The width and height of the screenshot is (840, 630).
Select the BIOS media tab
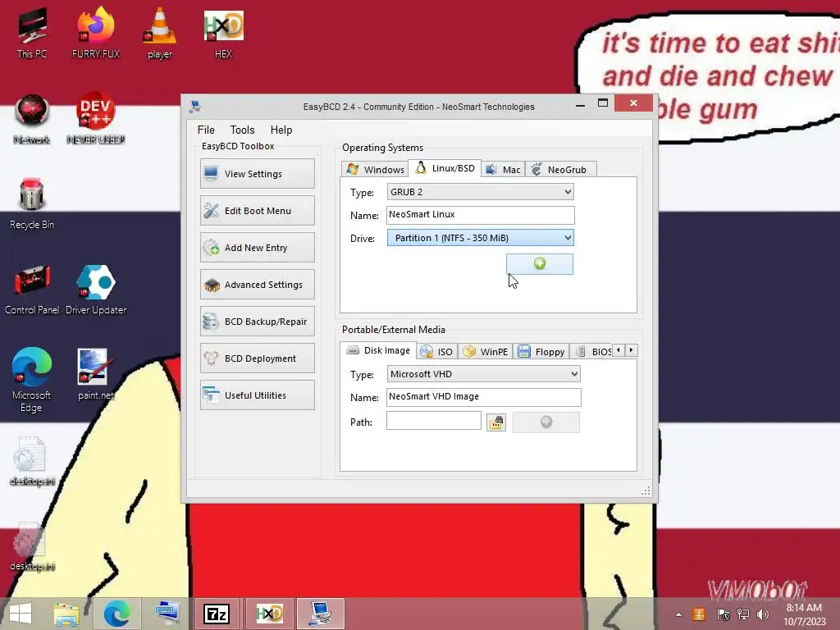tap(592, 351)
